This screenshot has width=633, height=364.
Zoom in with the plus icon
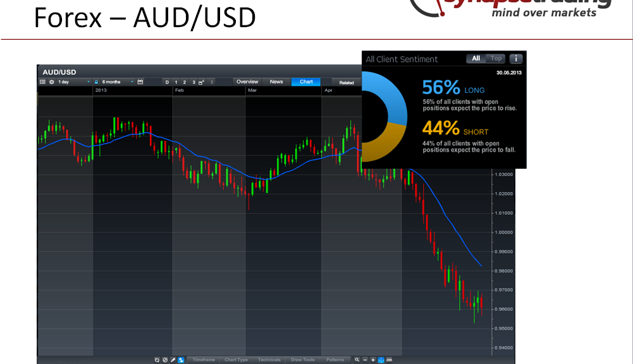tap(373, 360)
